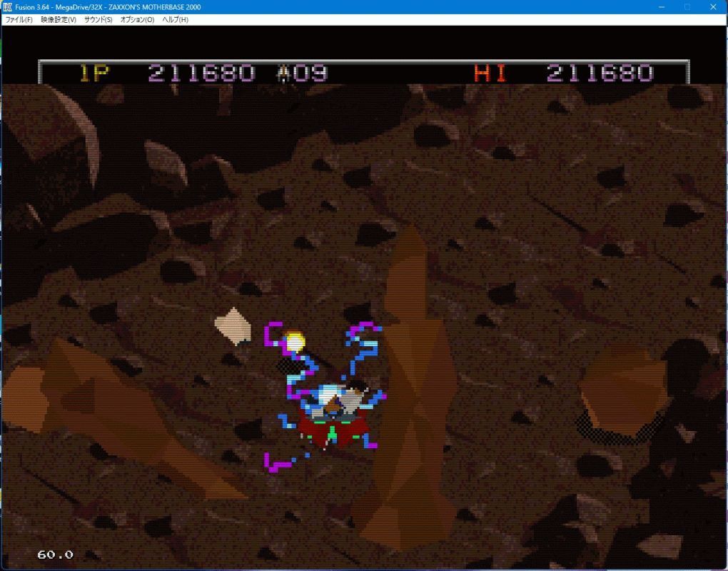The image size is (728, 571).
Task: Click the red HI label
Action: (490, 74)
